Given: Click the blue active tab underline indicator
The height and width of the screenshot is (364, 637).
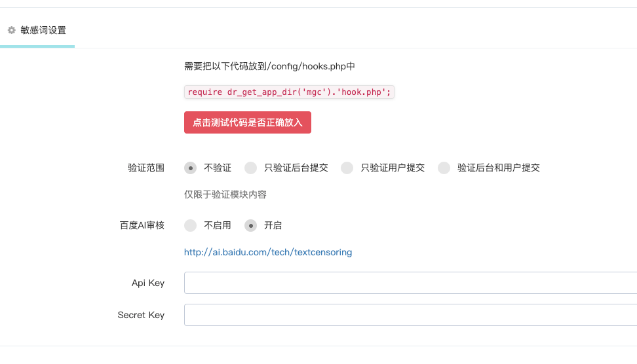Looking at the screenshot, I should [37, 46].
